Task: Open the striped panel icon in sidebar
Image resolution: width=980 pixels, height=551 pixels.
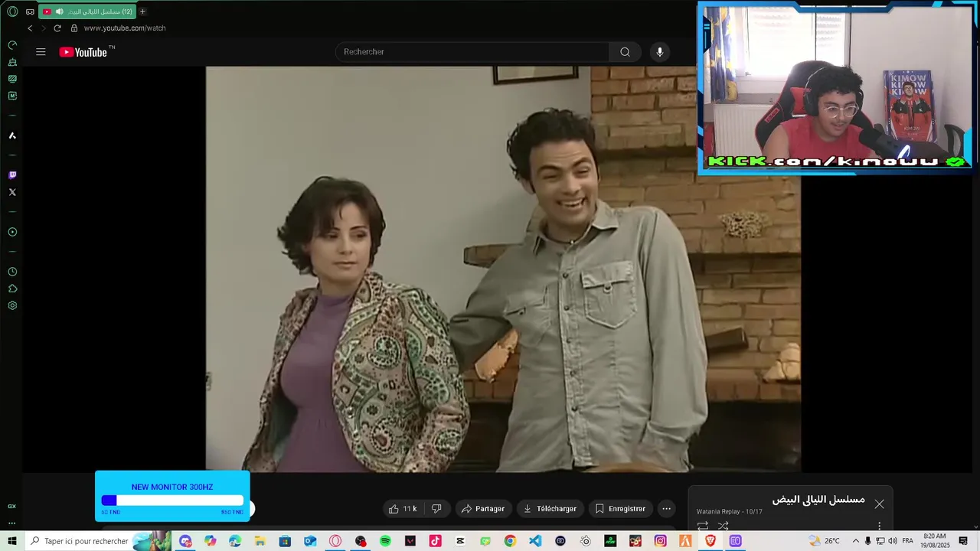Action: [x=12, y=79]
